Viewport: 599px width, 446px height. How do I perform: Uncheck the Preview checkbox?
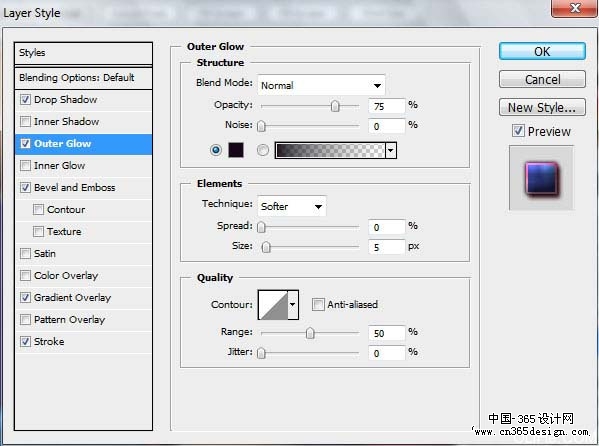(518, 131)
